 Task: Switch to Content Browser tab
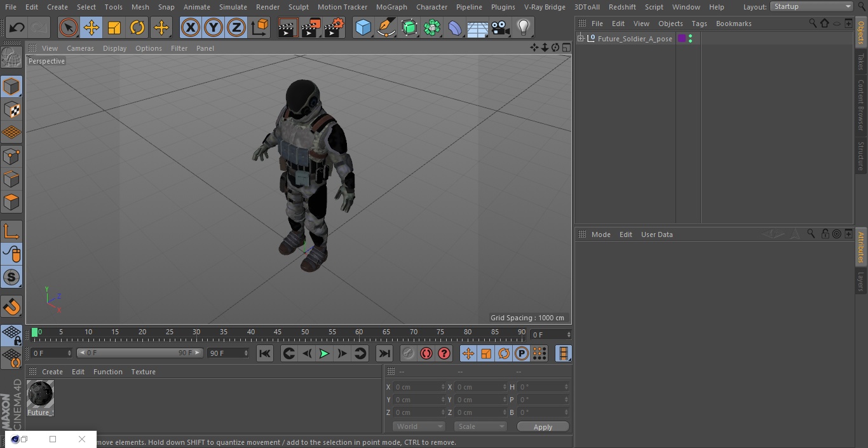click(x=861, y=105)
